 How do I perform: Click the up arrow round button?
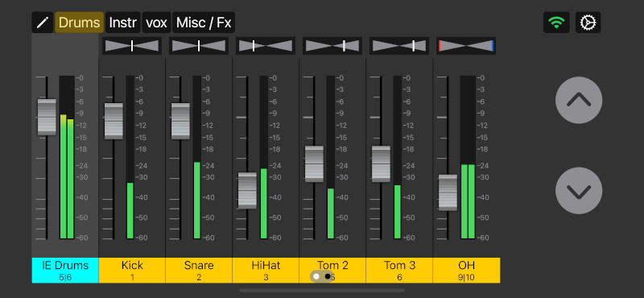[x=579, y=100]
